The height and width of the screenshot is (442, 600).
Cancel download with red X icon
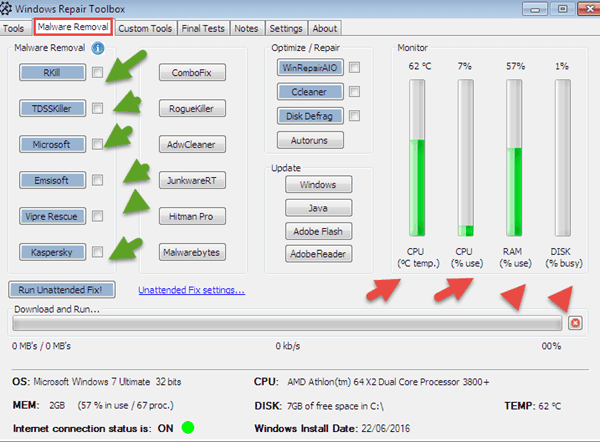pyautogui.click(x=575, y=323)
